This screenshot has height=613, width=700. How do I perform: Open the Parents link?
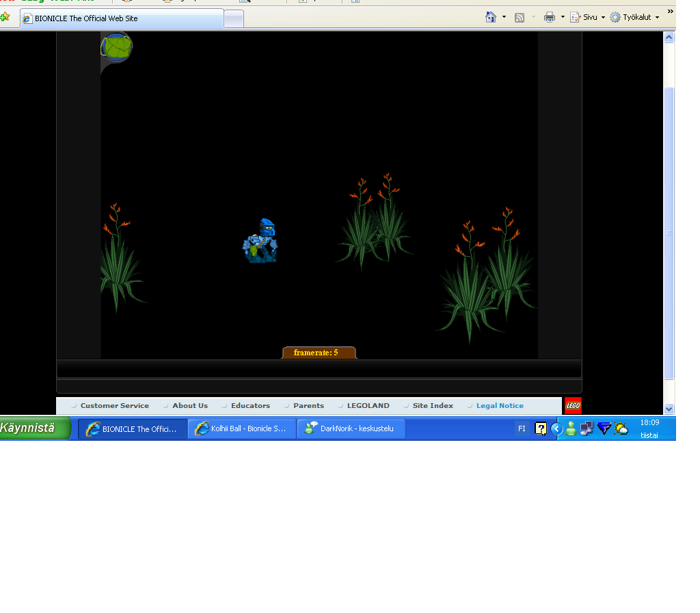308,405
